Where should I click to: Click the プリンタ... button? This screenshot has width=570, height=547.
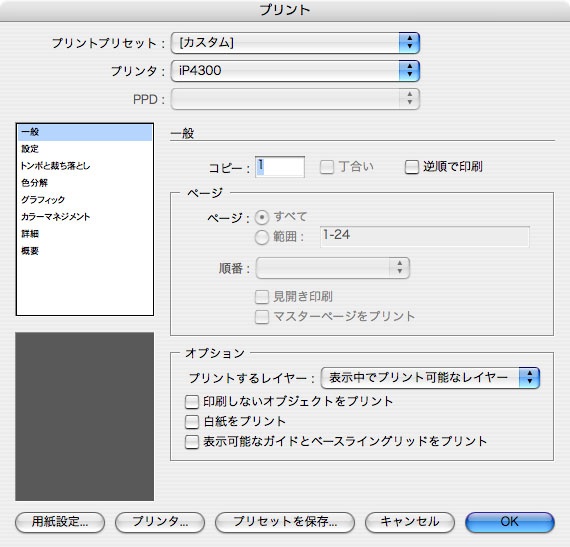pyautogui.click(x=160, y=522)
